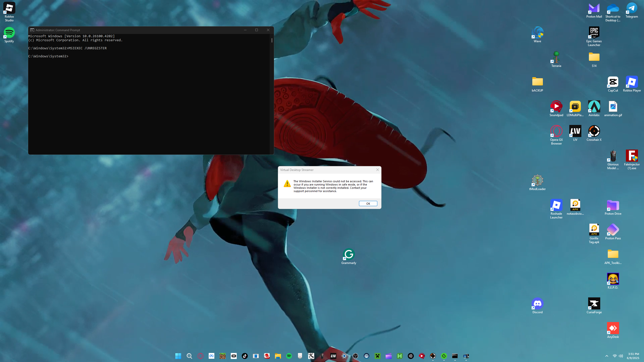Image resolution: width=644 pixels, height=362 pixels.
Task: Select the tModLoader desktop icon
Action: (537, 180)
